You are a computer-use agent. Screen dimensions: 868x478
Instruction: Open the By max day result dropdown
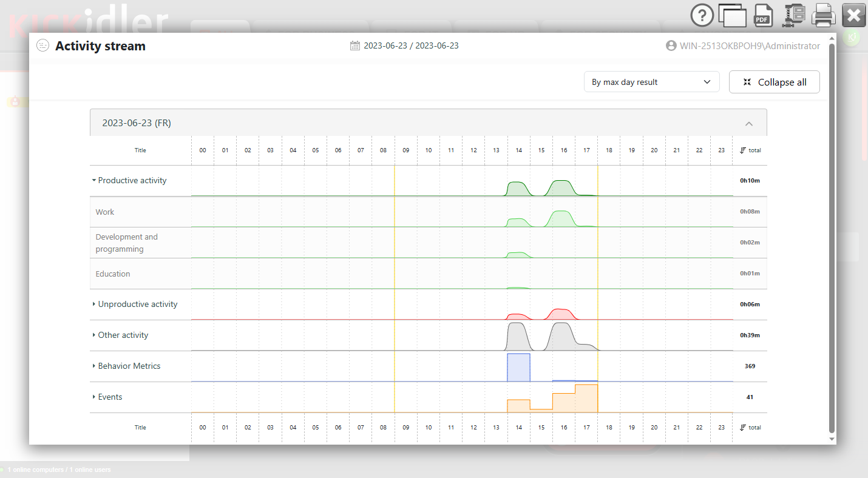click(651, 82)
